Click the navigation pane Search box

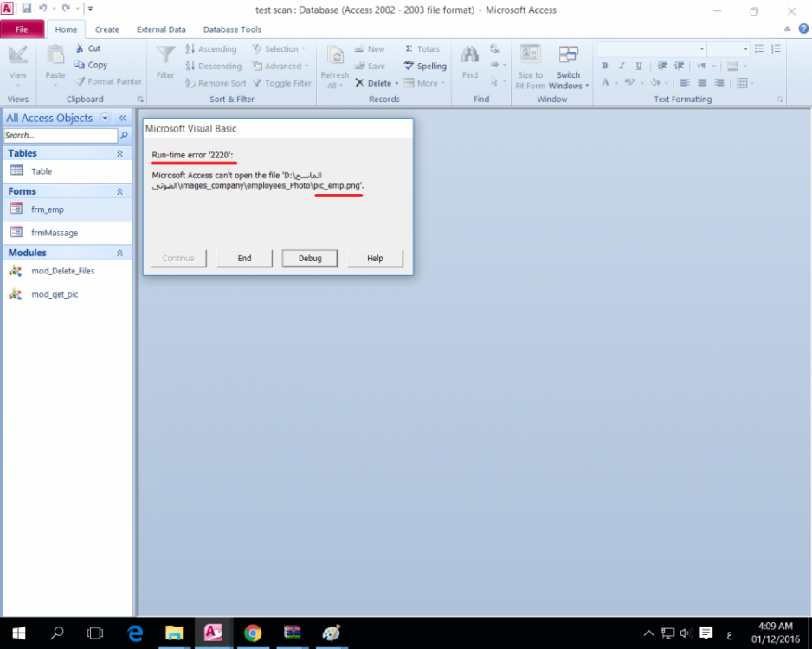[x=61, y=136]
